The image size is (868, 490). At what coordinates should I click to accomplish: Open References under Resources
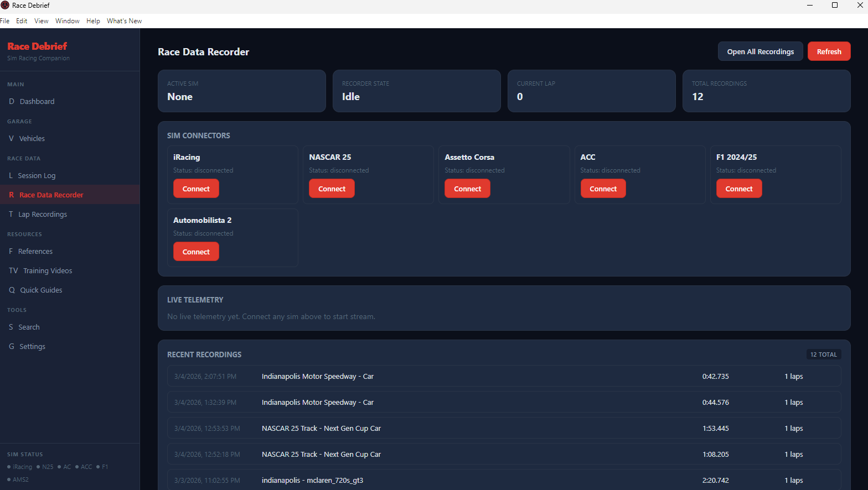[x=70, y=251]
